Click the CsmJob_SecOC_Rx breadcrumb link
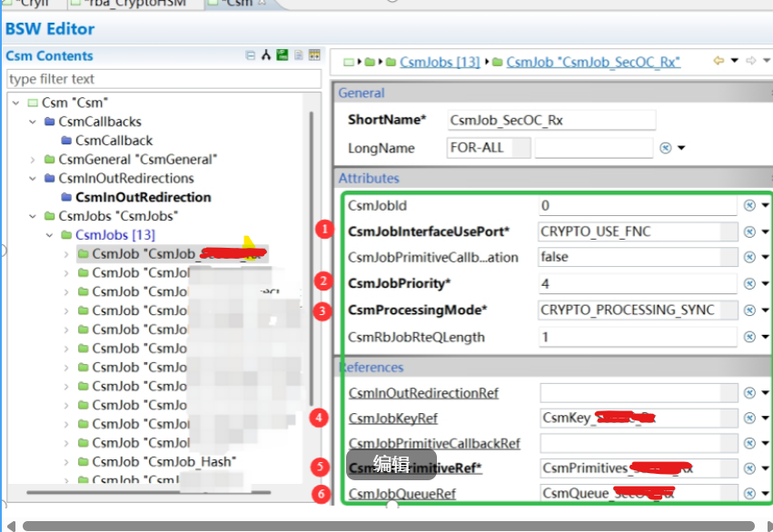The image size is (773, 532). [x=592, y=62]
